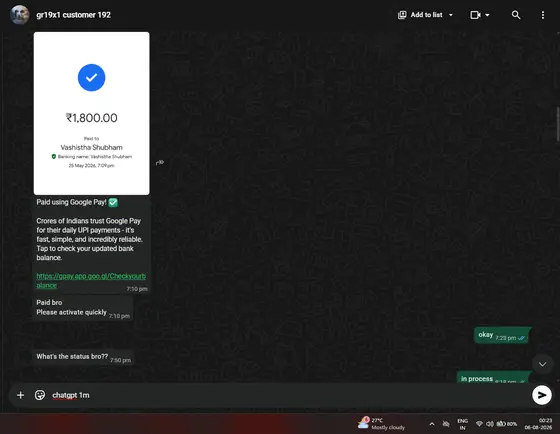Open the taskbar weather widget

(x=381, y=424)
